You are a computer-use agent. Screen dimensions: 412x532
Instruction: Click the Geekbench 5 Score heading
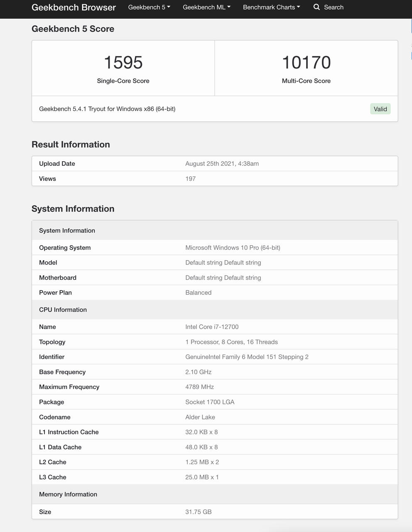click(73, 29)
